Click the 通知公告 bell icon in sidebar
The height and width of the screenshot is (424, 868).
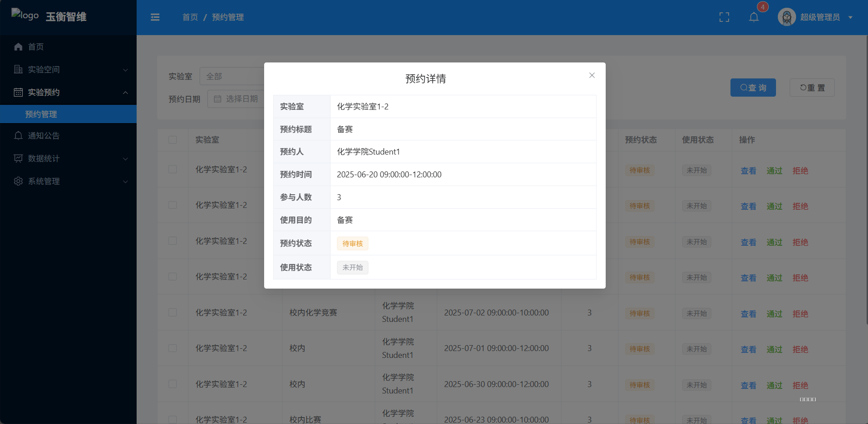point(18,136)
